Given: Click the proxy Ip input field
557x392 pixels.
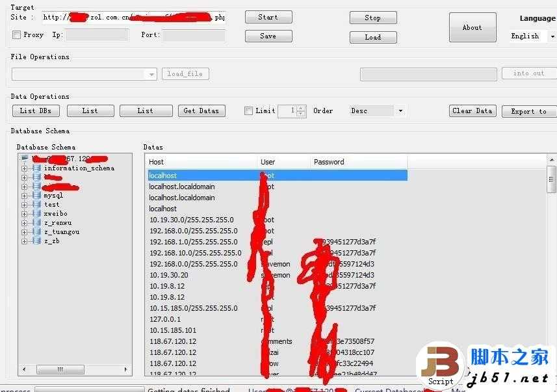Looking at the screenshot, I should [x=97, y=35].
